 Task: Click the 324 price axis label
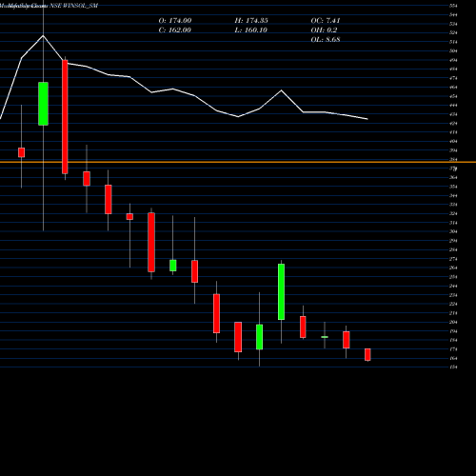click(x=453, y=213)
